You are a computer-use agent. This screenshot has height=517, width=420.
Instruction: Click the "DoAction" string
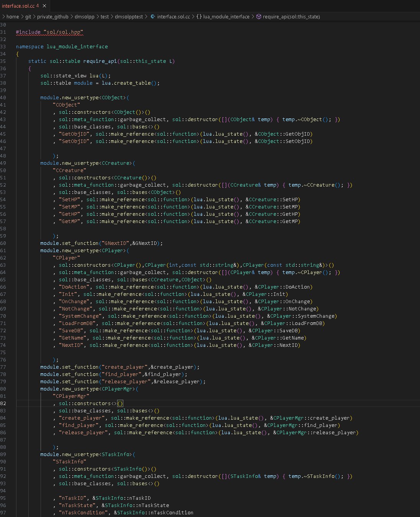(74, 287)
